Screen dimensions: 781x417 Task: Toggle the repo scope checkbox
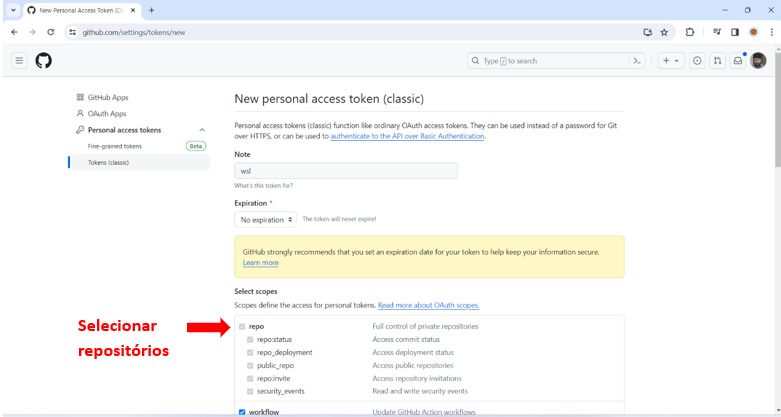(x=242, y=326)
